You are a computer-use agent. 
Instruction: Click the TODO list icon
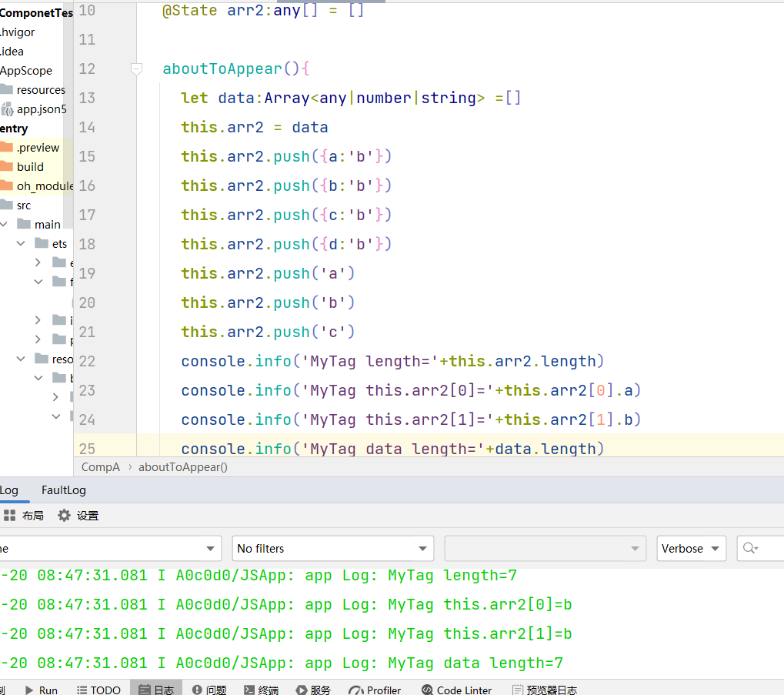point(82,690)
